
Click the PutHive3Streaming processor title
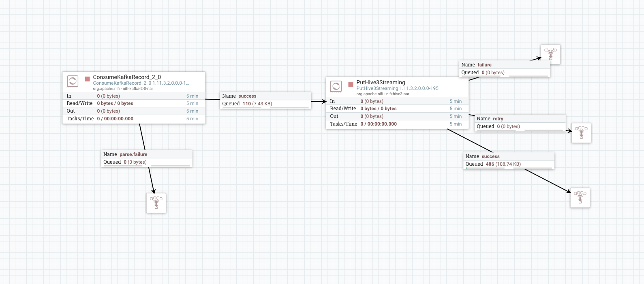pos(381,82)
